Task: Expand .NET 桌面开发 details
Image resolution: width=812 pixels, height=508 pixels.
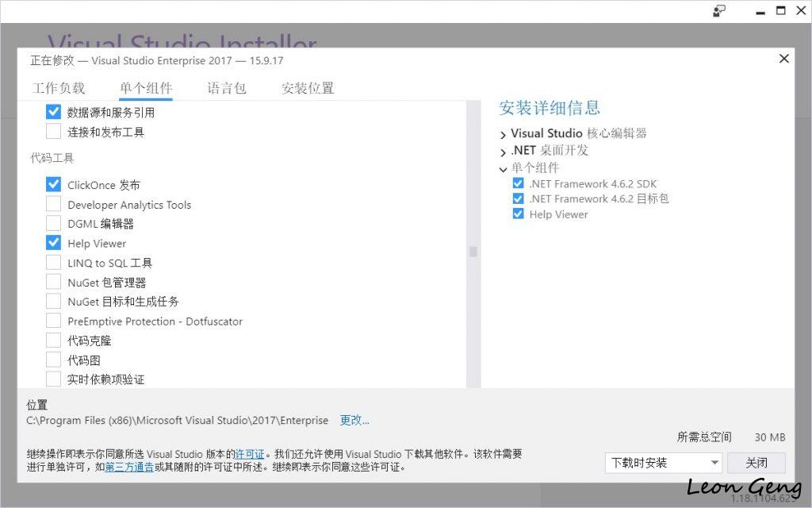Action: (503, 152)
